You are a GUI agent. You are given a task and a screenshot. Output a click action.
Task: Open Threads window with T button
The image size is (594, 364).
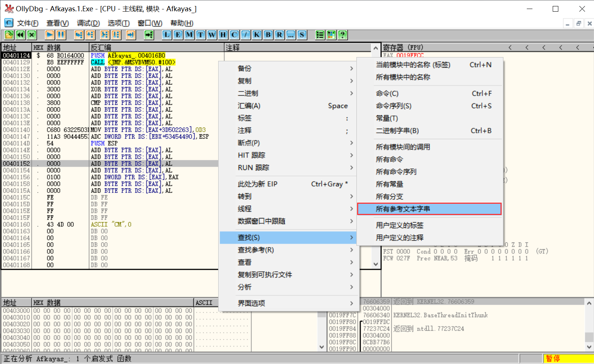coord(201,35)
